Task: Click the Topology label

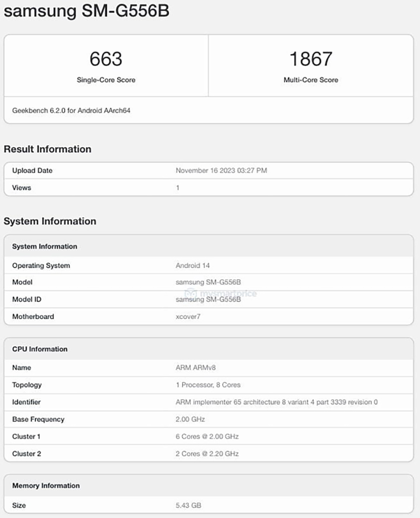Action: coord(27,385)
